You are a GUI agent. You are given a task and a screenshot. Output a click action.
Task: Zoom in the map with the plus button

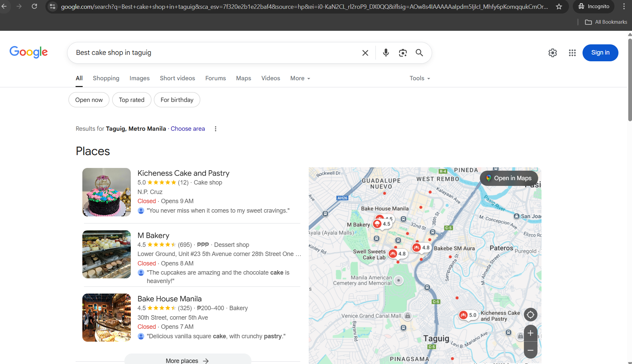coord(530,333)
